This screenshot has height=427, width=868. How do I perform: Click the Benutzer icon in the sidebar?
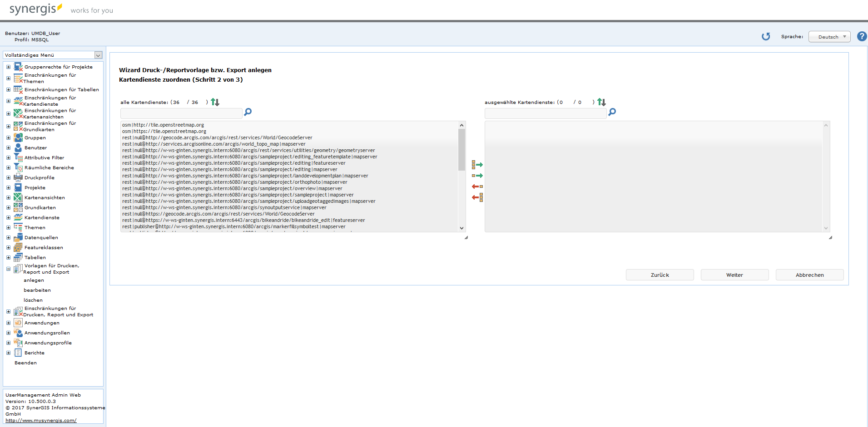[x=18, y=147]
